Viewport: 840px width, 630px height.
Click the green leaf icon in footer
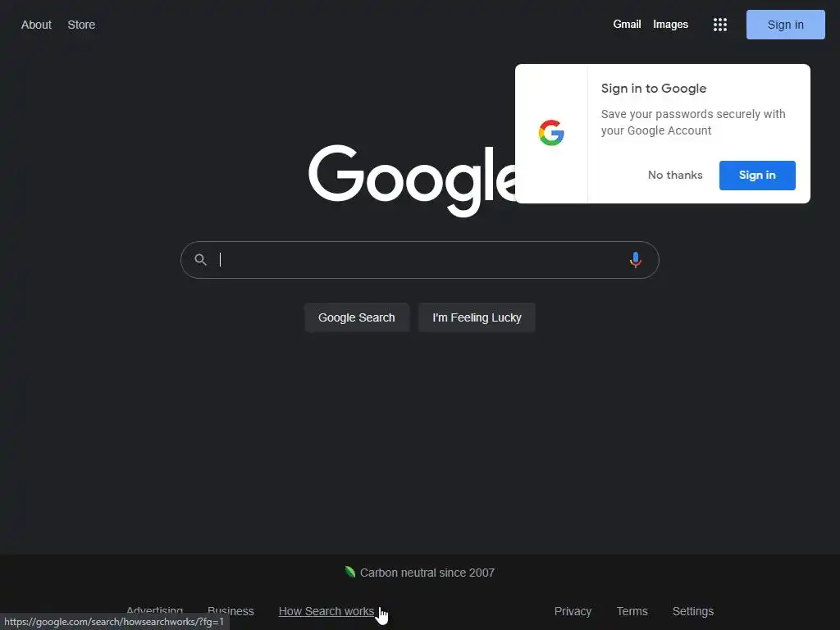coord(350,572)
